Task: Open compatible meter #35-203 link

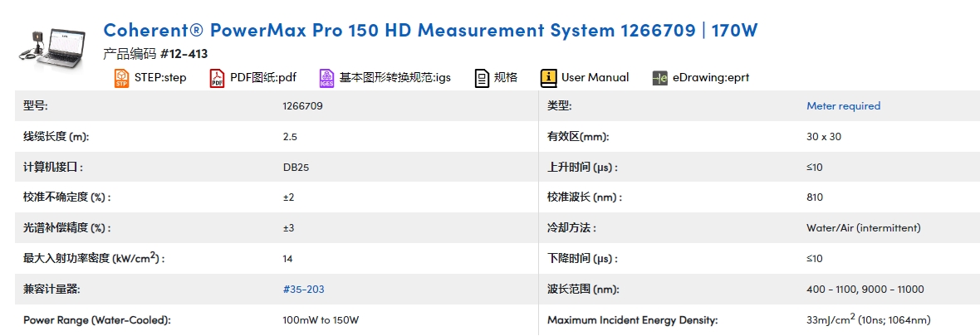Action: (x=304, y=290)
